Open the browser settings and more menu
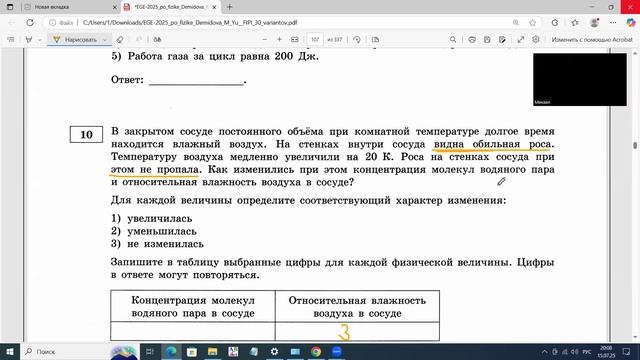The width and height of the screenshot is (640, 360). (613, 23)
